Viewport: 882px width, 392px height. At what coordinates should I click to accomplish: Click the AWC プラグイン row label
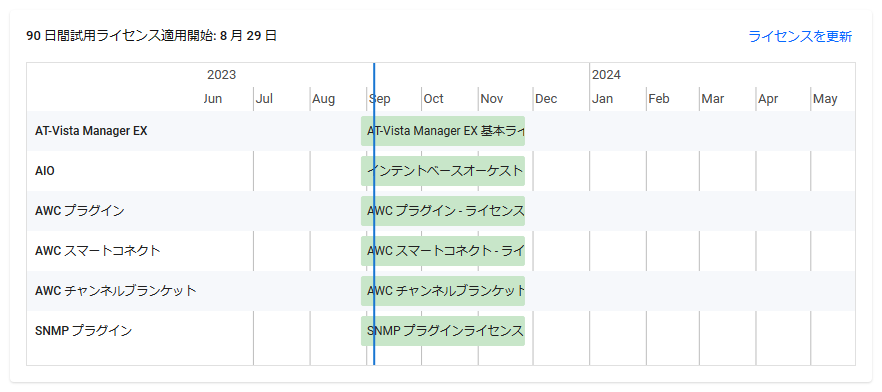79,211
